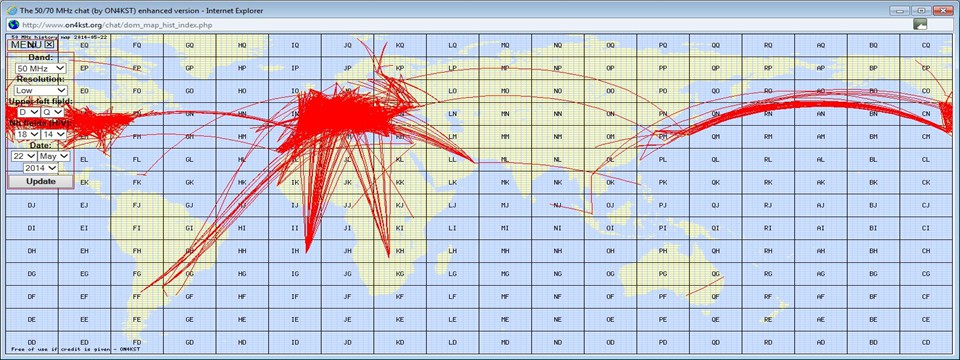The height and width of the screenshot is (360, 960).
Task: Open the vertical fields dropdown showing 14
Action: [x=53, y=134]
